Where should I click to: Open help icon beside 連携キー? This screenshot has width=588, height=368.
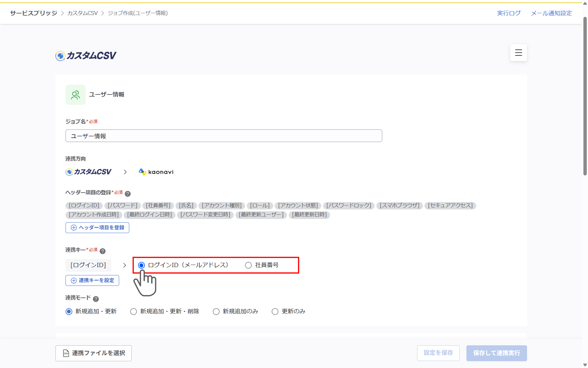pos(103,251)
